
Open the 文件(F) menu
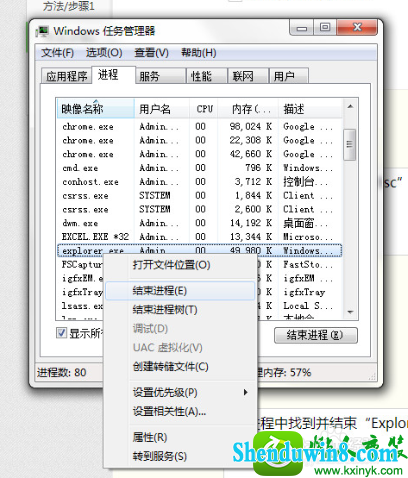click(57, 53)
